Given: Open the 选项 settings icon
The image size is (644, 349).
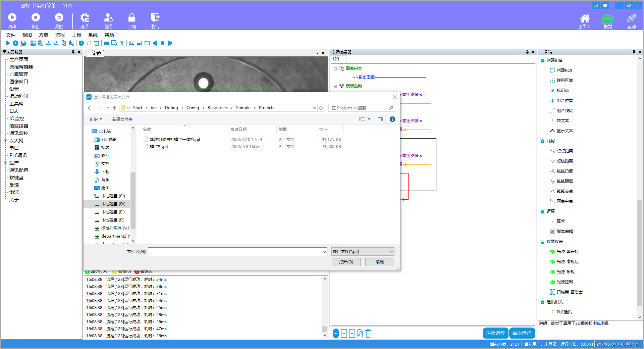Looking at the screenshot, I should pyautogui.click(x=85, y=17).
